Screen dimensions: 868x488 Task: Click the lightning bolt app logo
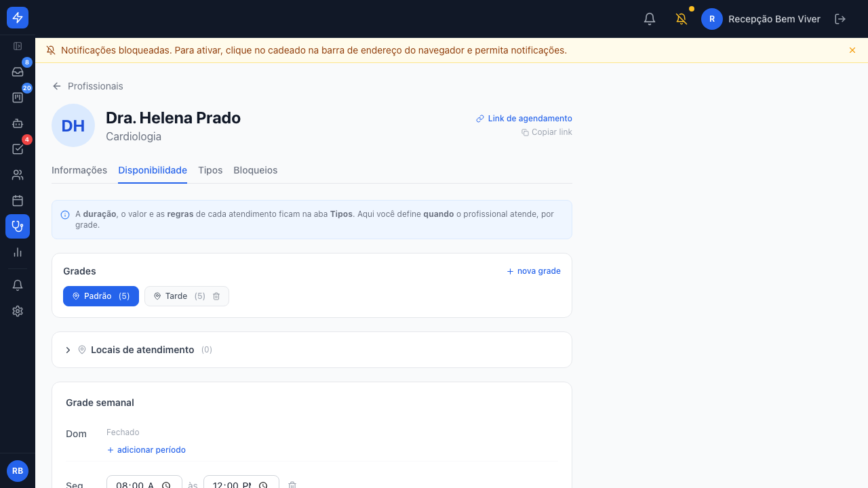pos(18,18)
